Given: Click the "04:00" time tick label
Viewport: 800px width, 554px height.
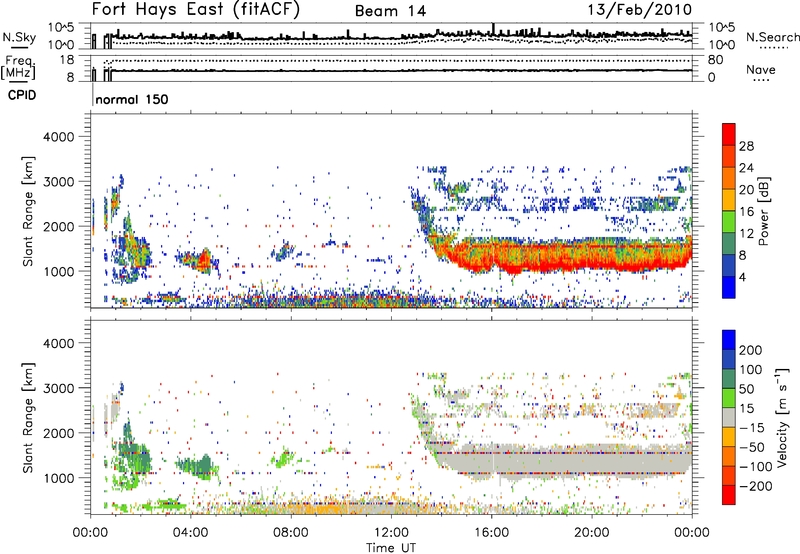Looking at the screenshot, I should pyautogui.click(x=190, y=533).
